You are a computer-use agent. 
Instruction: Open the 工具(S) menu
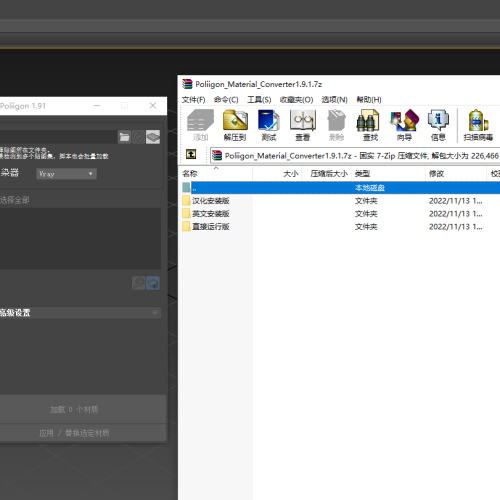tap(259, 100)
